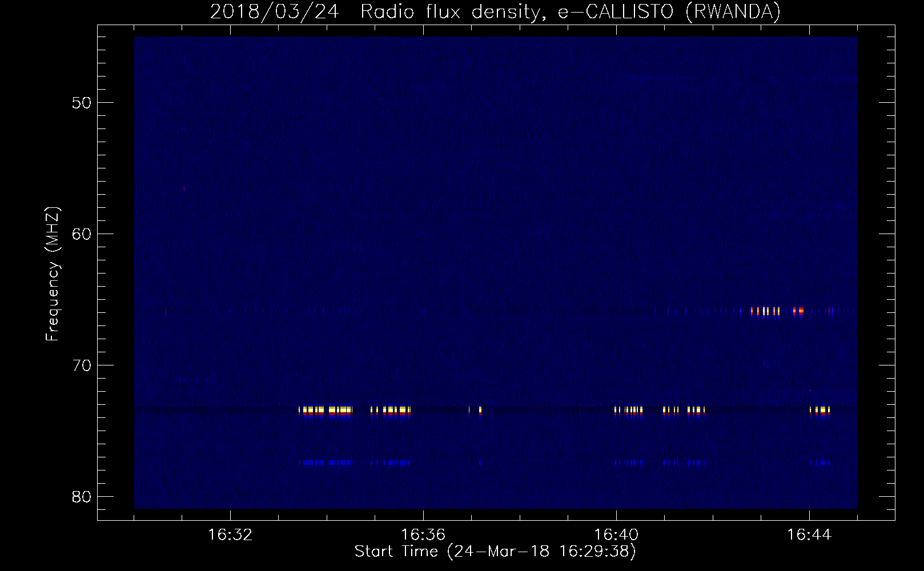Click the '16:40' time tick label
This screenshot has width=924, height=571.
[616, 535]
